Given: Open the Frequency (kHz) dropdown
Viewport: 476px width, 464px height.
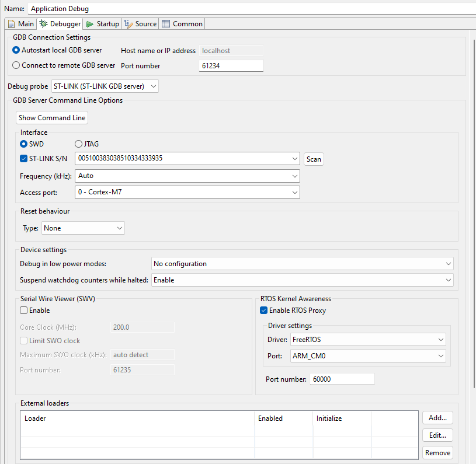Looking at the screenshot, I should (294, 176).
